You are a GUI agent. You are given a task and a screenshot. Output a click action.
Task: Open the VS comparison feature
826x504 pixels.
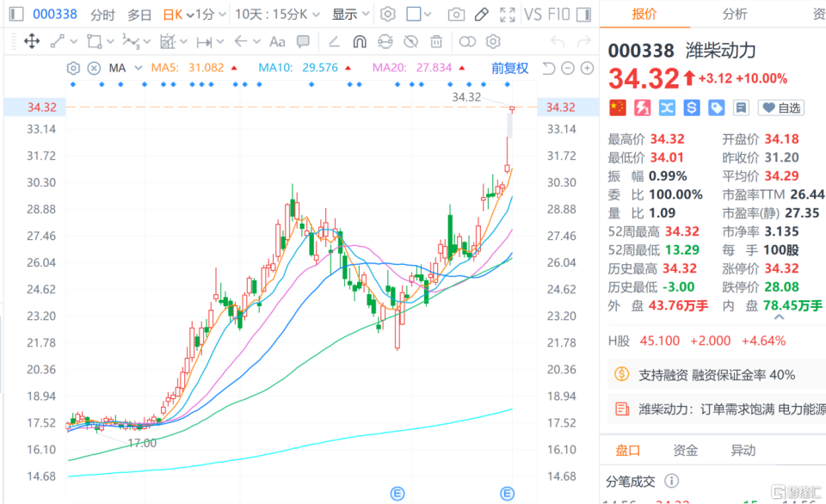pyautogui.click(x=533, y=15)
